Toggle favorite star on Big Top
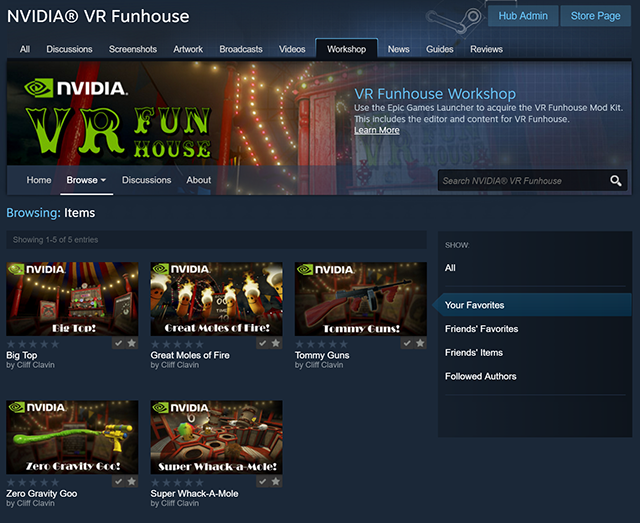This screenshot has height=523, width=640. pos(131,343)
